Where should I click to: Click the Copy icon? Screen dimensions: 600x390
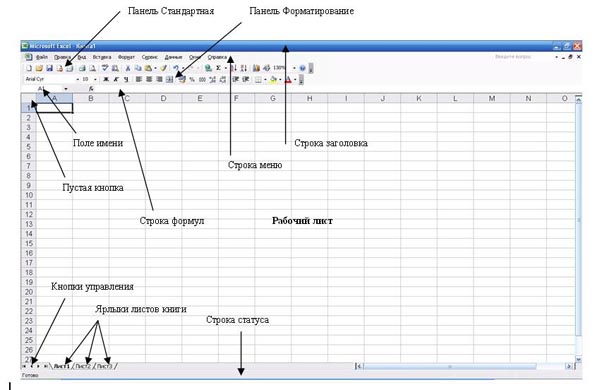tap(138, 68)
